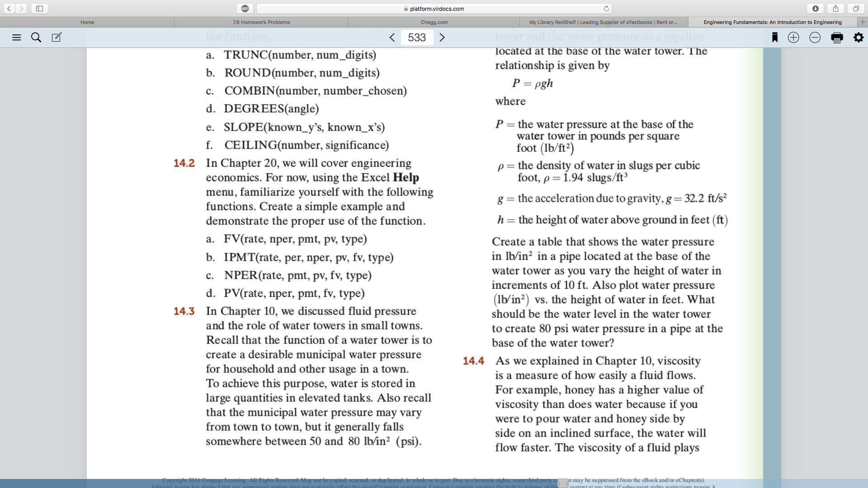Go to the previous page arrow
Image resolution: width=868 pixels, height=488 pixels.
392,38
